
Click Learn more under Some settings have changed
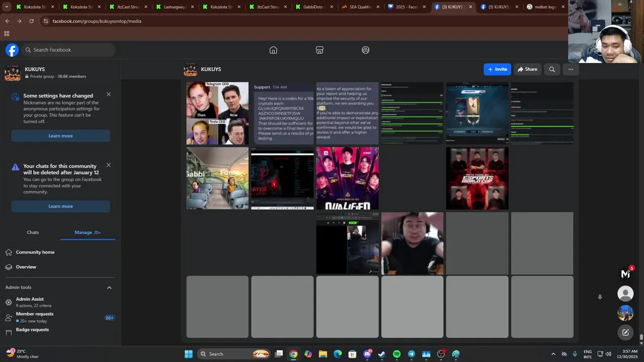[x=60, y=136]
